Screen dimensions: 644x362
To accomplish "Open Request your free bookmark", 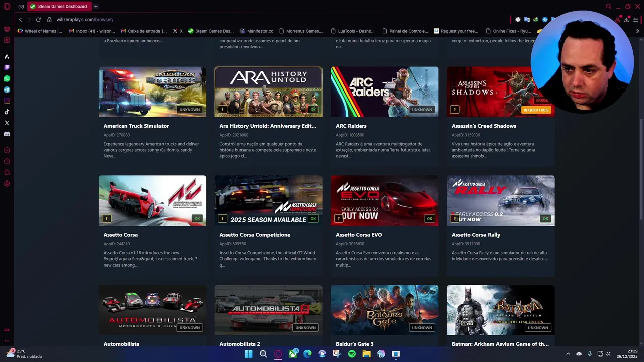I will 456,31.
